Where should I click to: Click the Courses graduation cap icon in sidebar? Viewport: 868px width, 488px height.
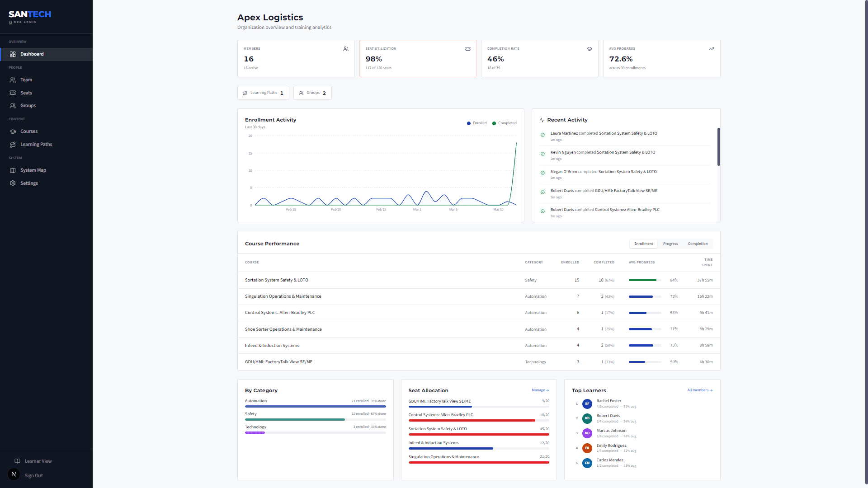click(x=13, y=131)
